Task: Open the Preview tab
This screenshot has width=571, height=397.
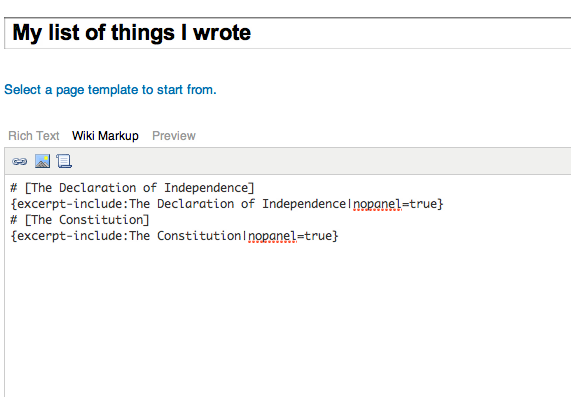Action: click(x=174, y=136)
